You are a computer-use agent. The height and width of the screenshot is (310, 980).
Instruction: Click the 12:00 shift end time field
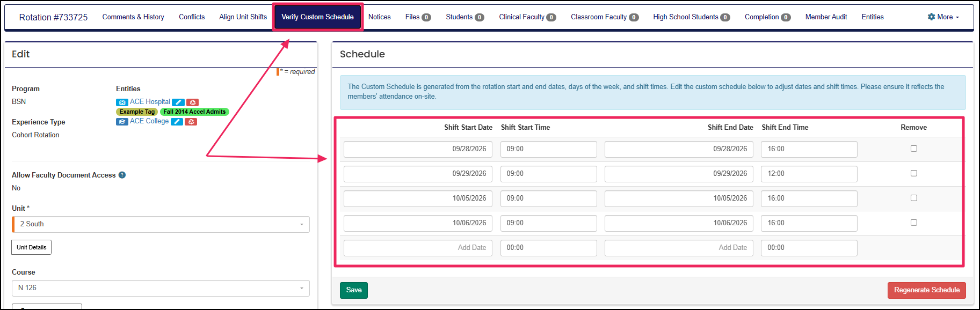click(809, 174)
